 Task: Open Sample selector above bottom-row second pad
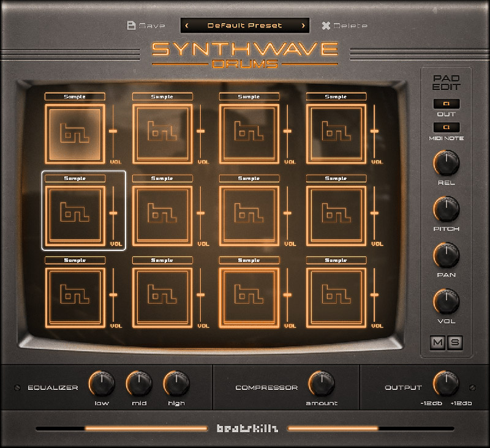tap(162, 260)
